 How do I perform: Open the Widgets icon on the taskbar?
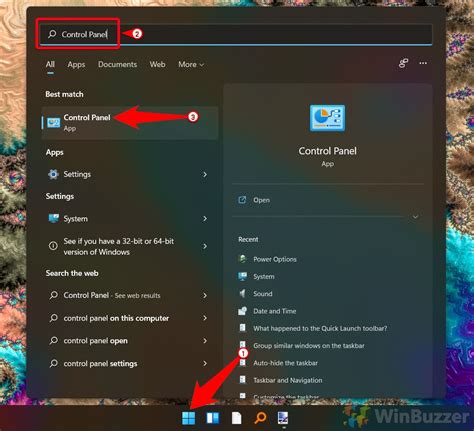click(x=213, y=418)
